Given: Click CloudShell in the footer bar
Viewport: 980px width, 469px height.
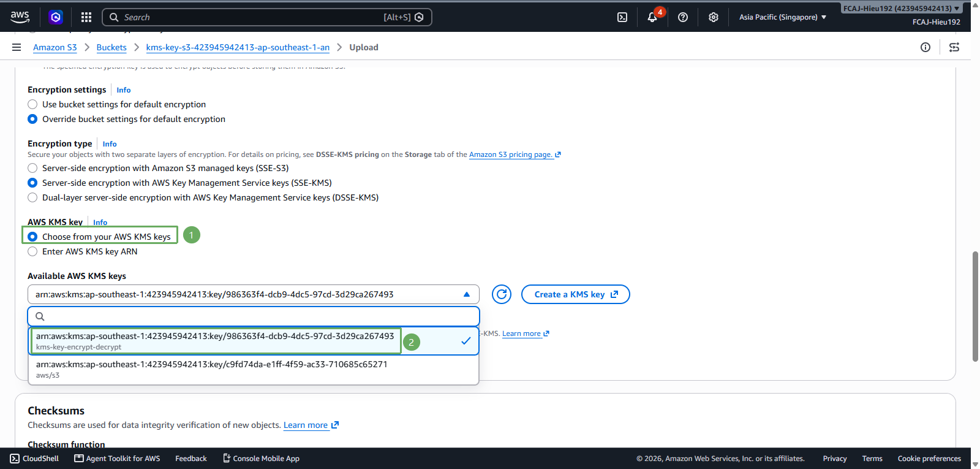Looking at the screenshot, I should [34, 459].
